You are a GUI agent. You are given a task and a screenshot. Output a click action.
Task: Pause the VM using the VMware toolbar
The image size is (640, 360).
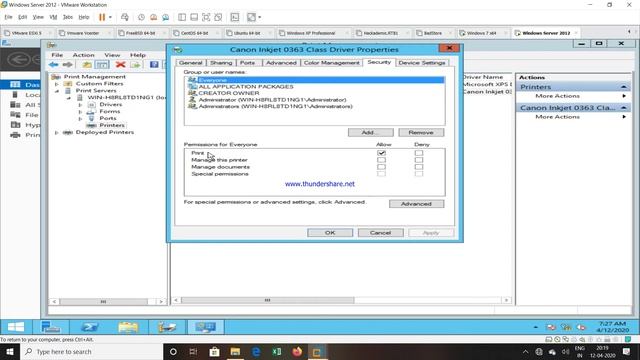pos(102,17)
